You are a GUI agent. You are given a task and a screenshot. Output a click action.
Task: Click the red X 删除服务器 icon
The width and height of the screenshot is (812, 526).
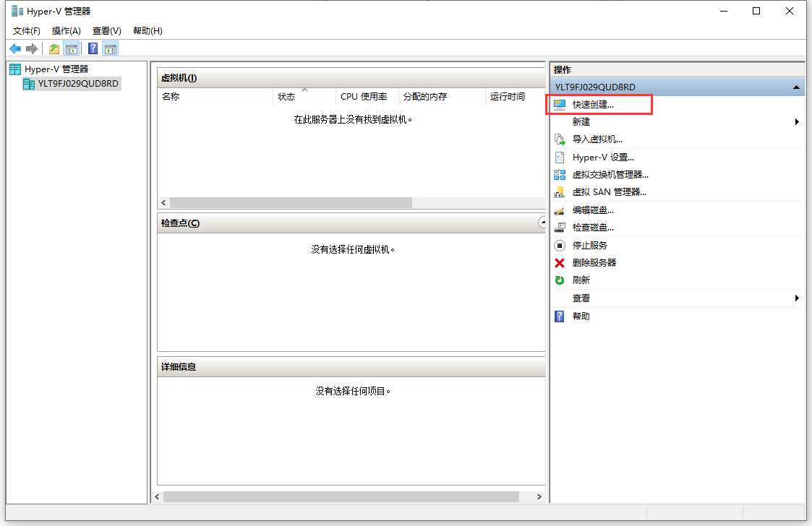click(x=560, y=263)
